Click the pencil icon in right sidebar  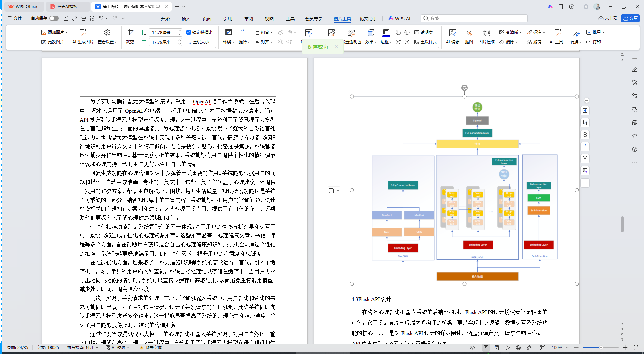(x=635, y=69)
